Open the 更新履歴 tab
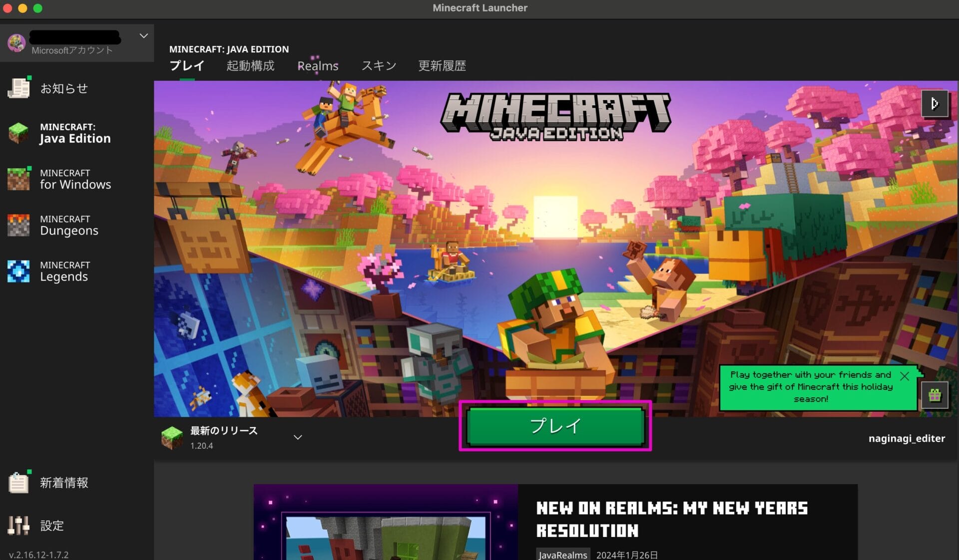This screenshot has width=959, height=560. click(x=442, y=65)
